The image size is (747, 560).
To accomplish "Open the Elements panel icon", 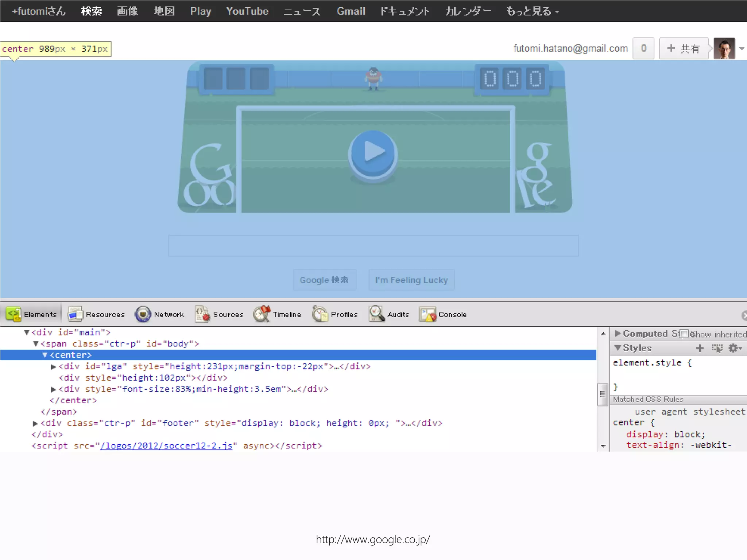I will (x=14, y=314).
